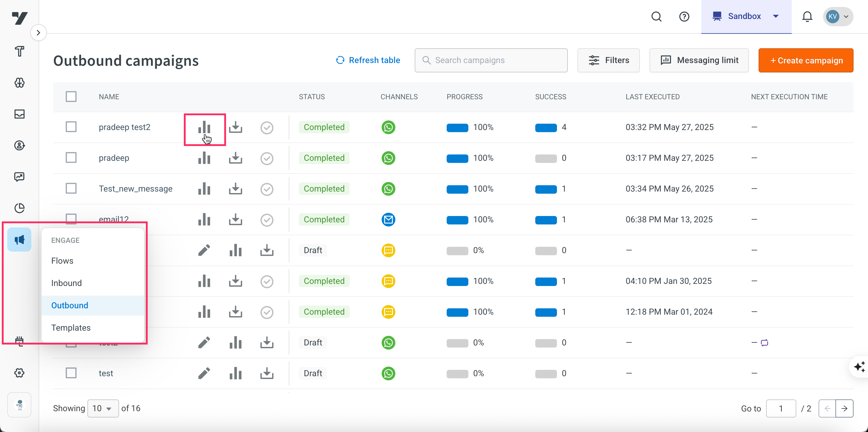Open Templates from the Engage menu

coord(71,328)
